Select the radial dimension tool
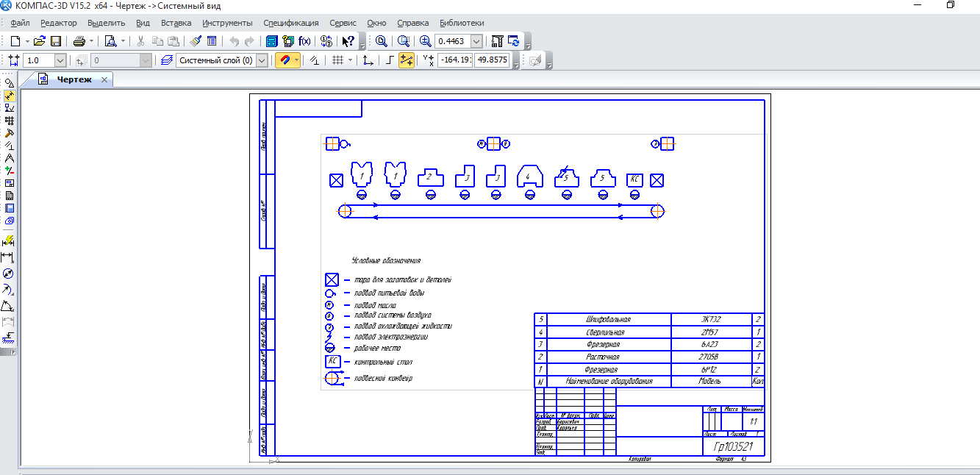 tap(8, 290)
